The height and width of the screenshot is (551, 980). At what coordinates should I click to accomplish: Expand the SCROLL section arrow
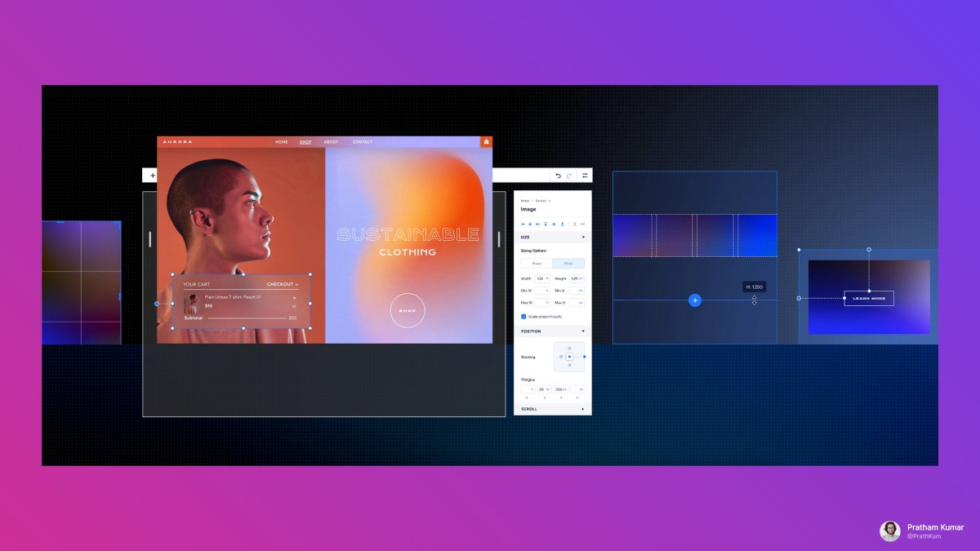point(583,409)
